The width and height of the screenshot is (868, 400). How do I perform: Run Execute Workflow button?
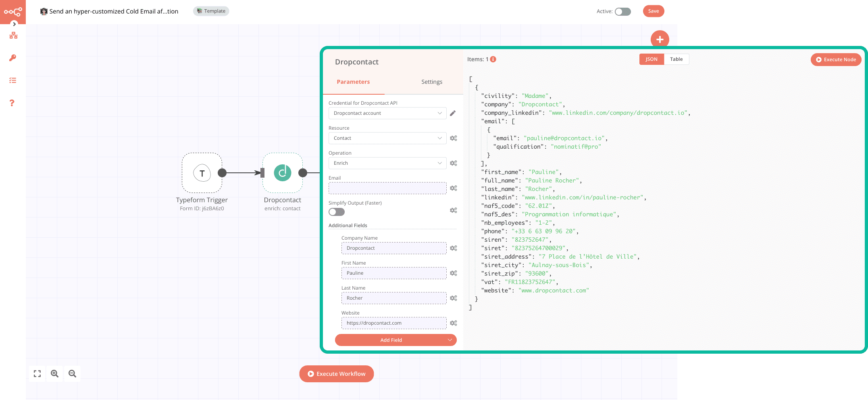pos(337,374)
